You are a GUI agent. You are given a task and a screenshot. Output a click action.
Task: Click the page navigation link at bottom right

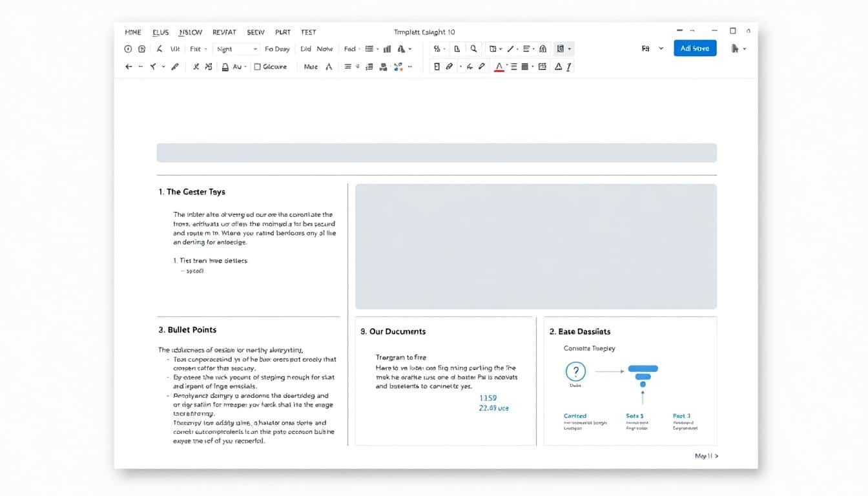click(x=707, y=456)
